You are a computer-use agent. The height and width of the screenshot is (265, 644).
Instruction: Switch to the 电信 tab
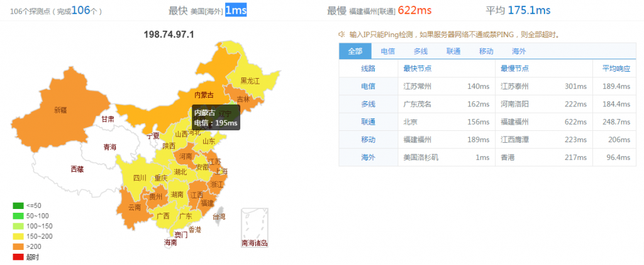(x=388, y=51)
